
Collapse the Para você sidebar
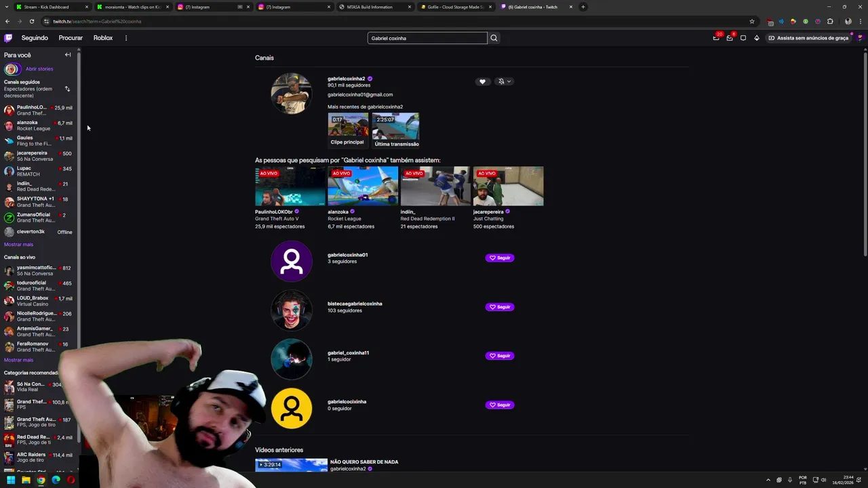68,55
